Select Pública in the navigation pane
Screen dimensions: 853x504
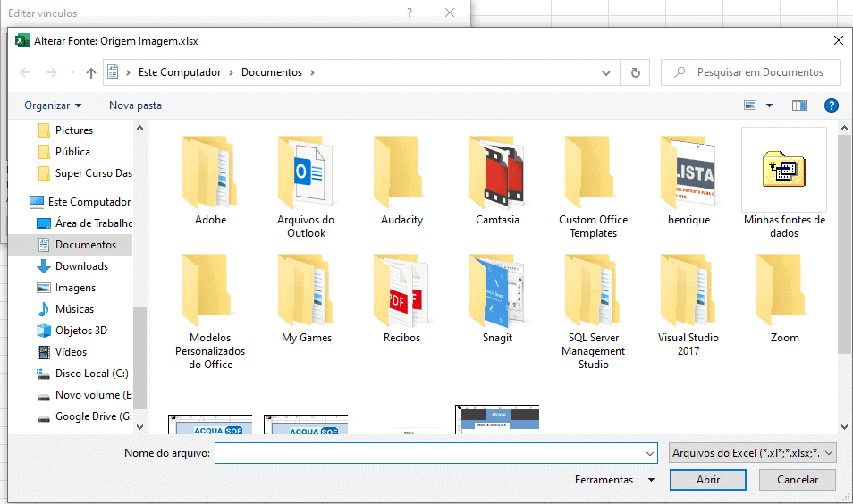(73, 152)
